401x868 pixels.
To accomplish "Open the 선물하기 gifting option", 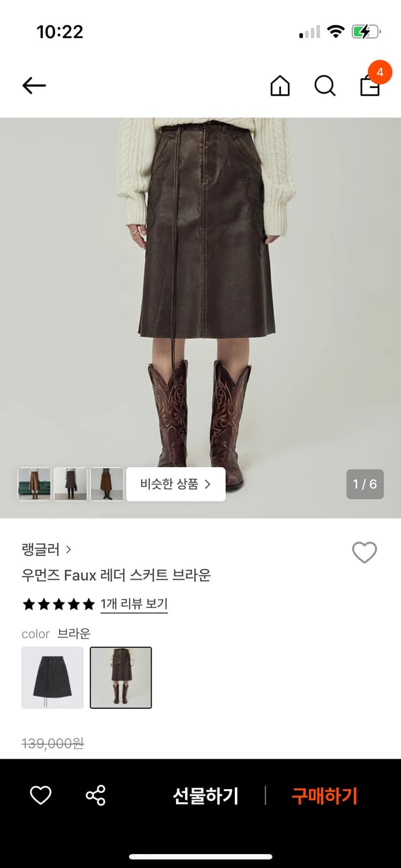I will [206, 795].
